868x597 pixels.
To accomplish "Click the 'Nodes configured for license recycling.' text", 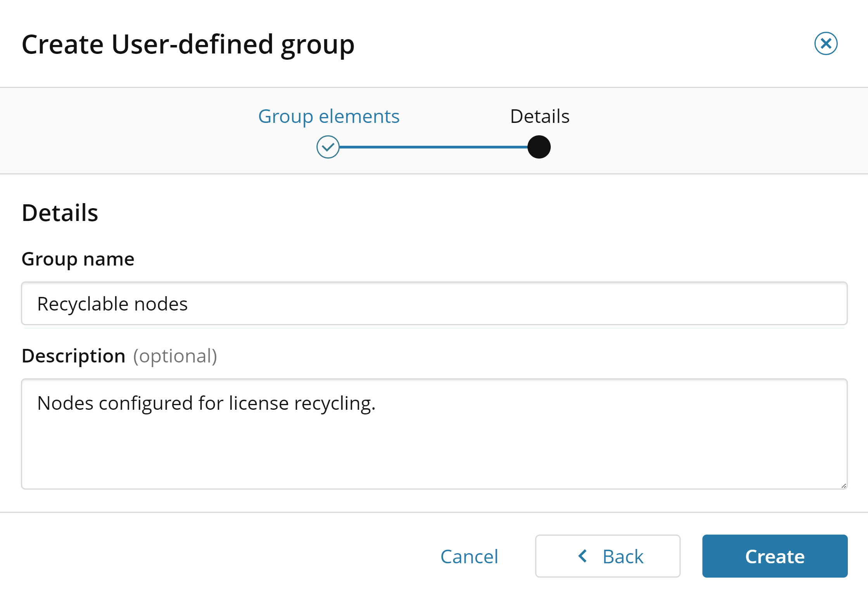I will [x=206, y=403].
